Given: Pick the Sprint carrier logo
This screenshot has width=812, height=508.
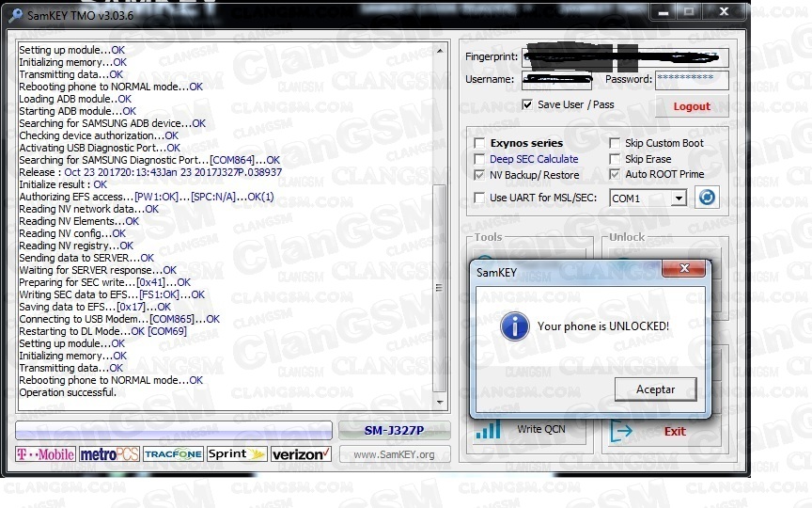Looking at the screenshot, I should coord(237,454).
